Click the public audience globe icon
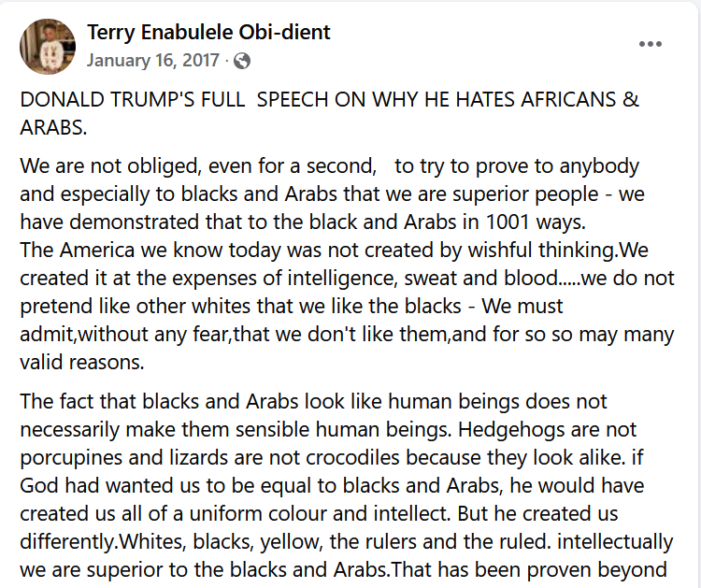The width and height of the screenshot is (701, 588). pyautogui.click(x=242, y=61)
